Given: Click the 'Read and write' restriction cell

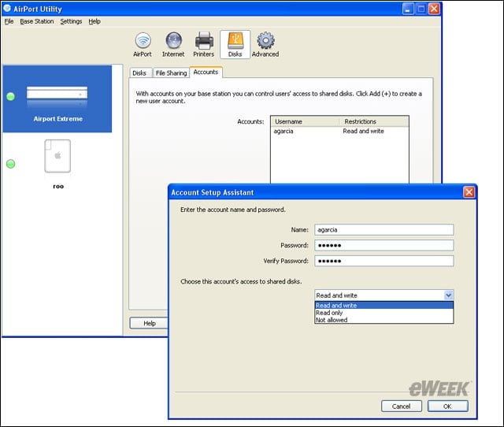Looking at the screenshot, I should click(x=363, y=132).
